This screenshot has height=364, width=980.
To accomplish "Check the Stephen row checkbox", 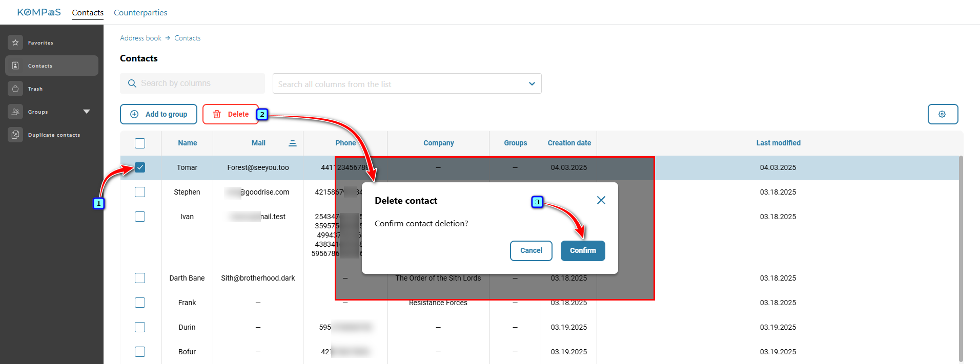I will click(x=140, y=192).
